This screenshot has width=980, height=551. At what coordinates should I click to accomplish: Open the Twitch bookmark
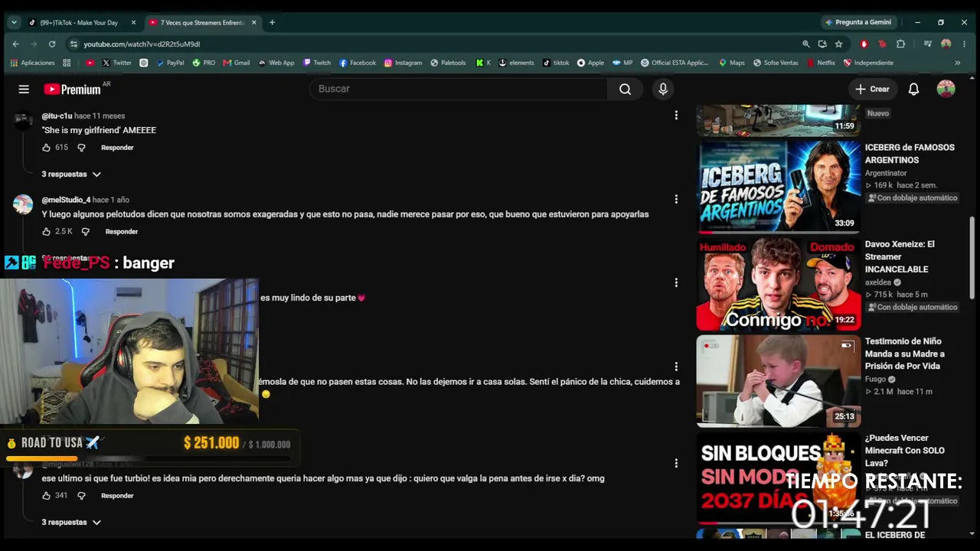point(317,63)
